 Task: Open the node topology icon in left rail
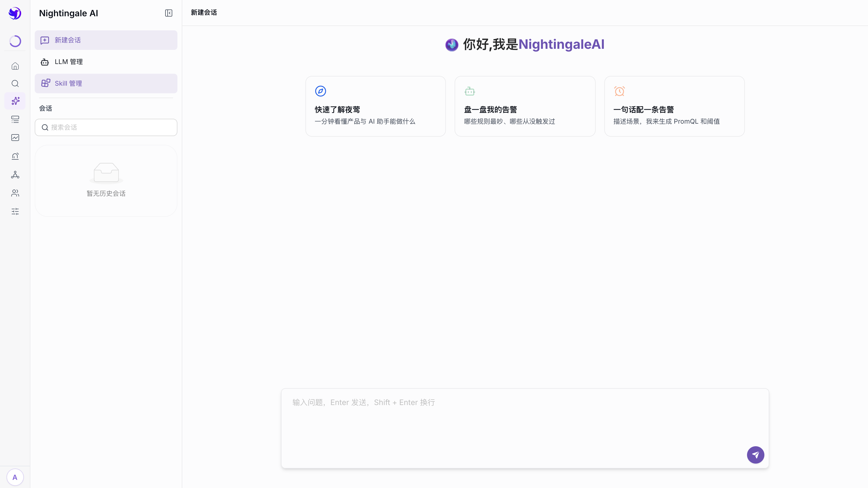click(15, 174)
